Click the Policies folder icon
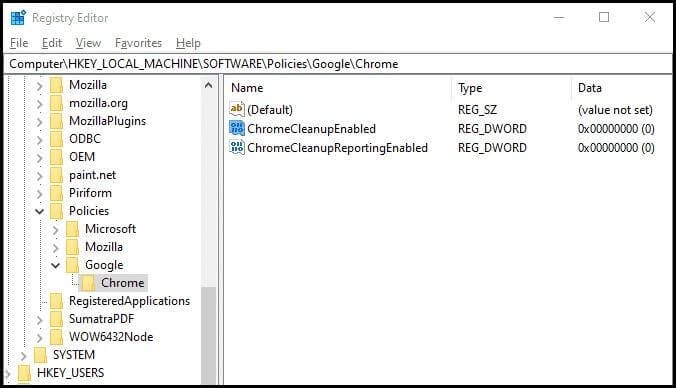The image size is (676, 388). click(x=56, y=211)
